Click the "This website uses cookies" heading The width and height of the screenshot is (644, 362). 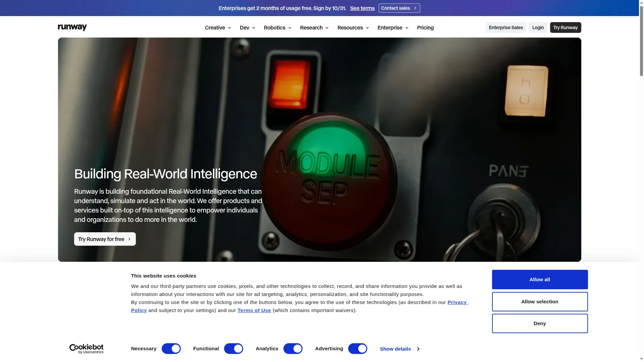pyautogui.click(x=164, y=276)
